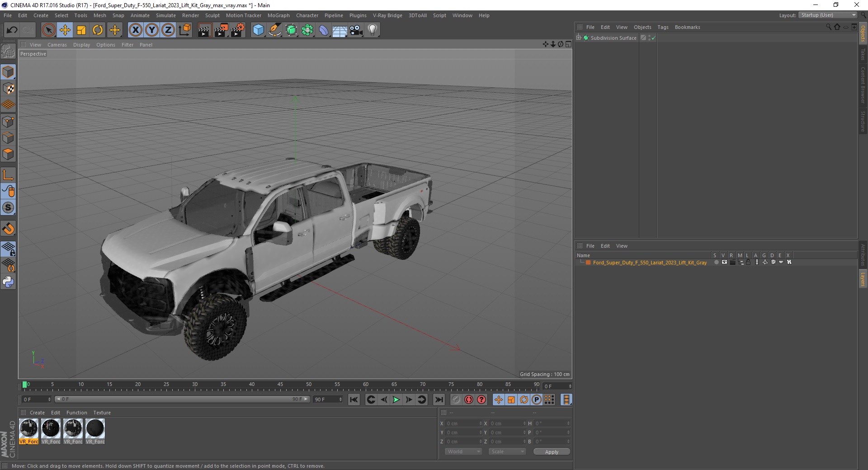Click the Play Forward button
This screenshot has width=868, height=470.
396,399
